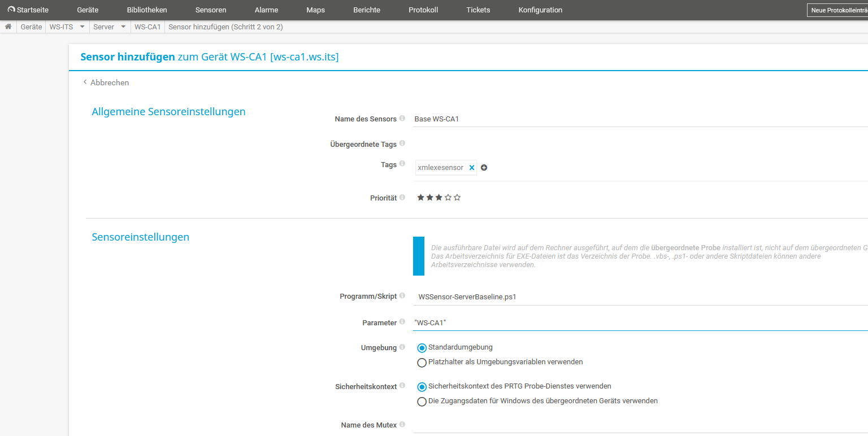This screenshot has height=436, width=868.
Task: Select Standardumgebung radio option
Action: pos(422,348)
